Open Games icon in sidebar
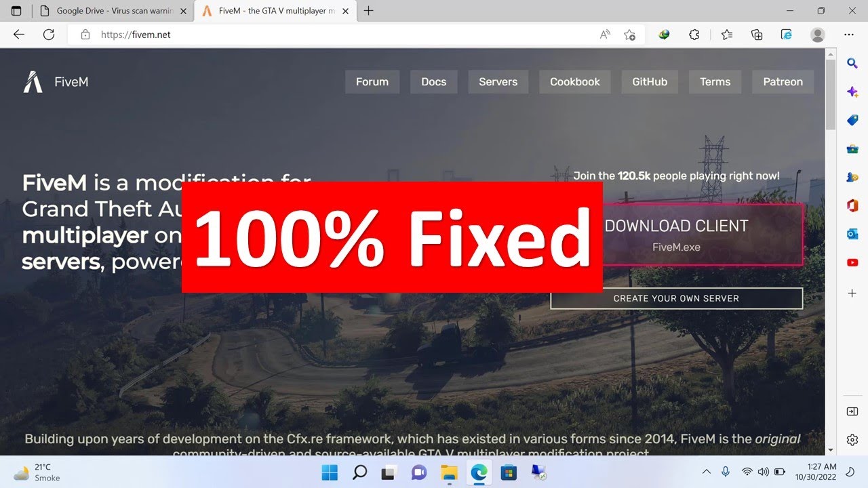This screenshot has width=868, height=488. tap(852, 177)
